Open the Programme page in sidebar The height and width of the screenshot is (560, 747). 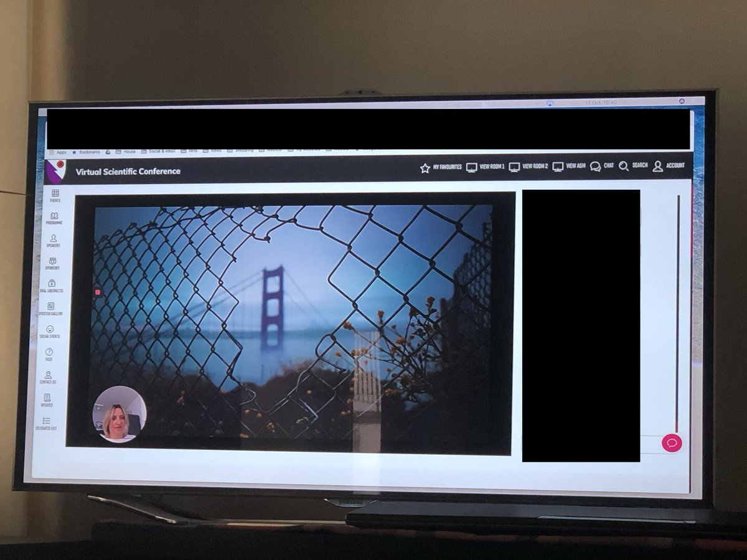[x=54, y=218]
